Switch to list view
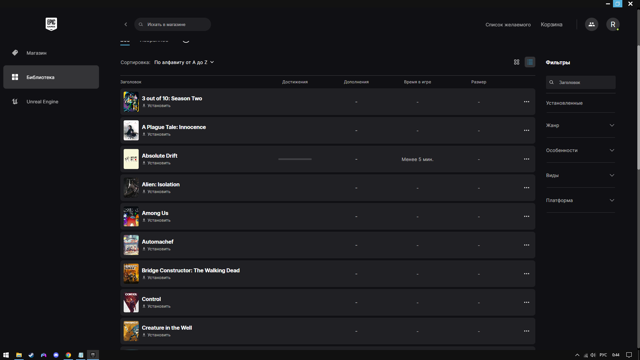640x360 pixels. click(x=530, y=62)
